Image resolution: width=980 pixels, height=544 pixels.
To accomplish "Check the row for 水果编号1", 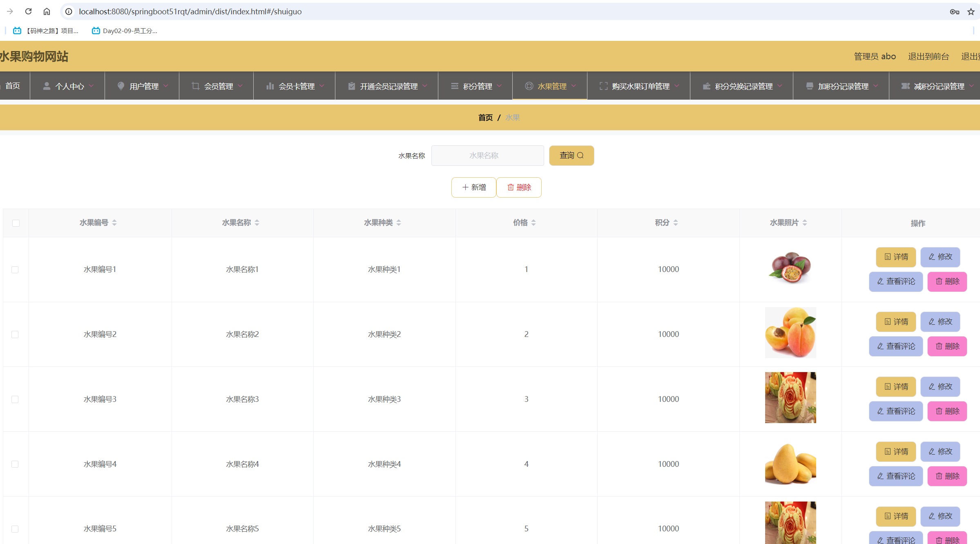I will (15, 270).
